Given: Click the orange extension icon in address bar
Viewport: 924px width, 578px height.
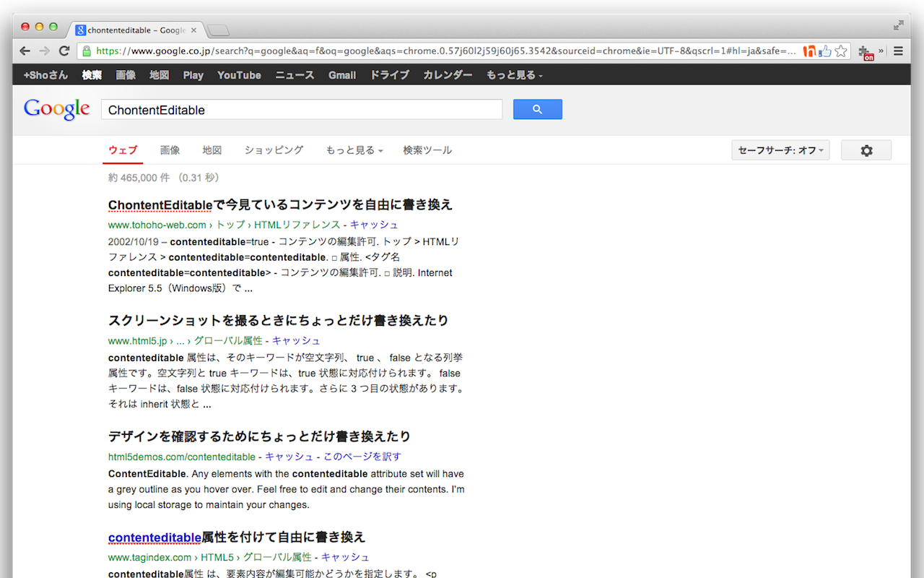Looking at the screenshot, I should click(810, 51).
